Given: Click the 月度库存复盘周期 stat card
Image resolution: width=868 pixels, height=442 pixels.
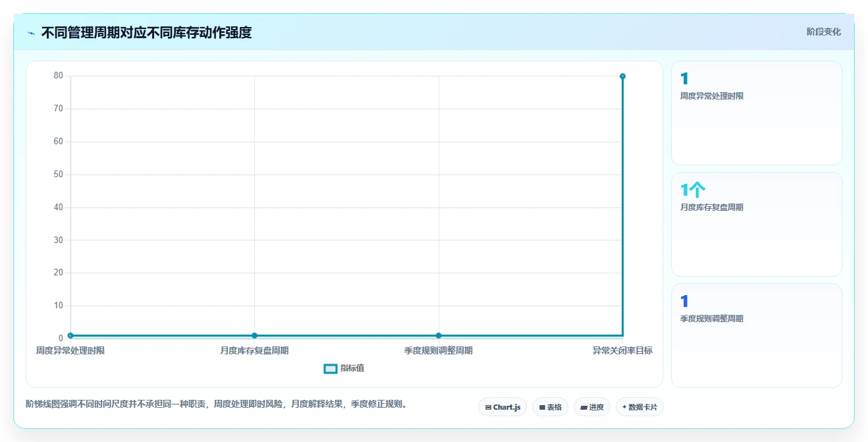Looking at the screenshot, I should pos(757,224).
